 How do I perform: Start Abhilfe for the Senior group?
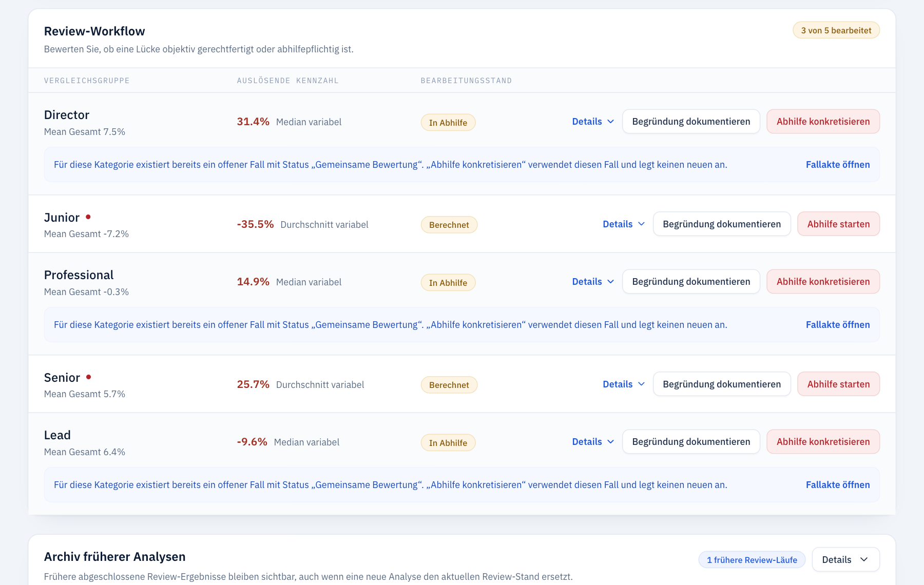pos(838,384)
